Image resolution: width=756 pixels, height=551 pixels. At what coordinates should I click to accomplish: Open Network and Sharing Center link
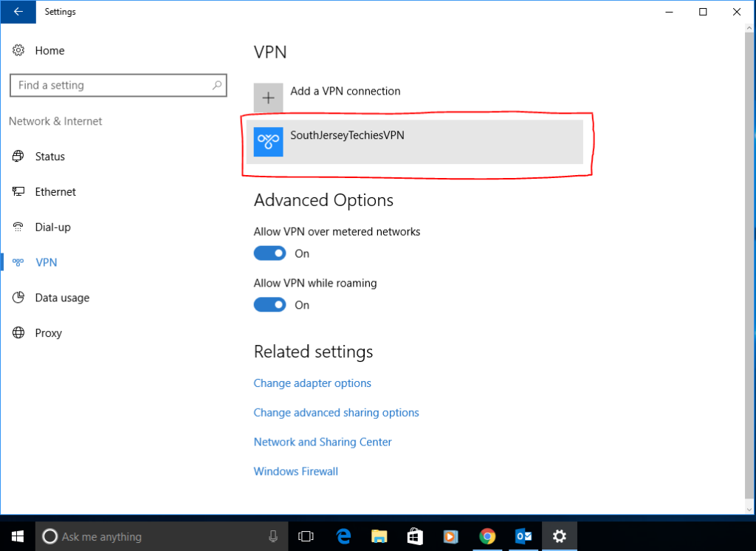[x=323, y=442]
